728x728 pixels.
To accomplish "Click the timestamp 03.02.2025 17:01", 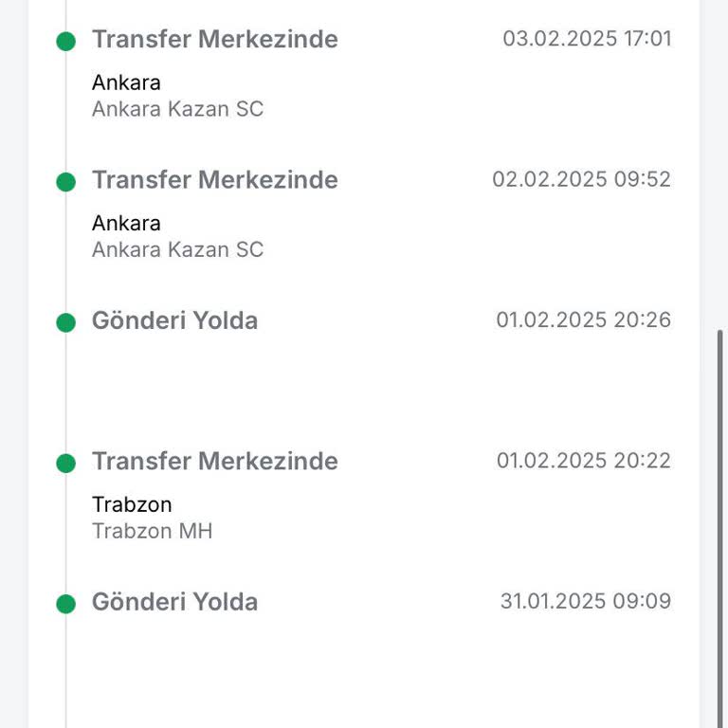I will pyautogui.click(x=586, y=39).
